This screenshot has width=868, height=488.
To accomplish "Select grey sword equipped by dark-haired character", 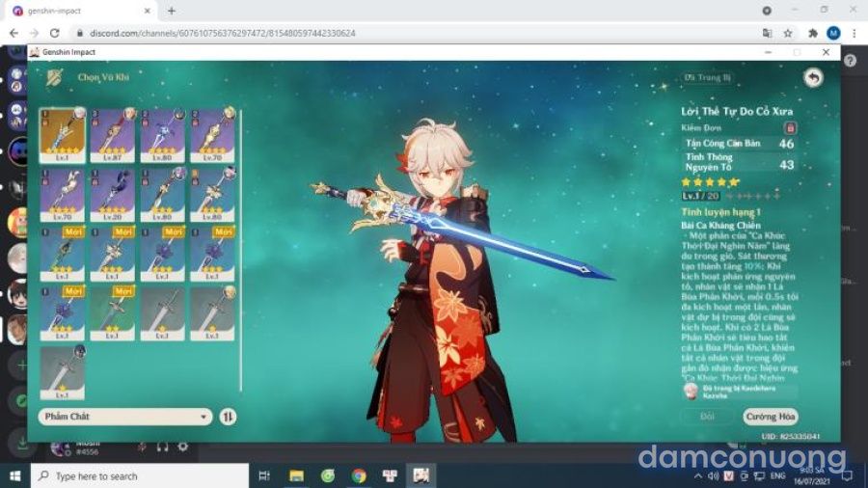I will click(x=63, y=373).
